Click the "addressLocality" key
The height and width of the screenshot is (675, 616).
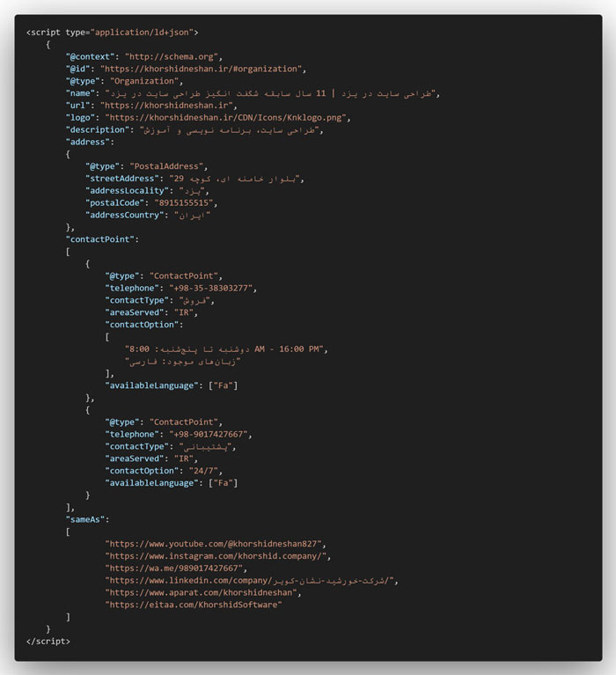click(128, 191)
